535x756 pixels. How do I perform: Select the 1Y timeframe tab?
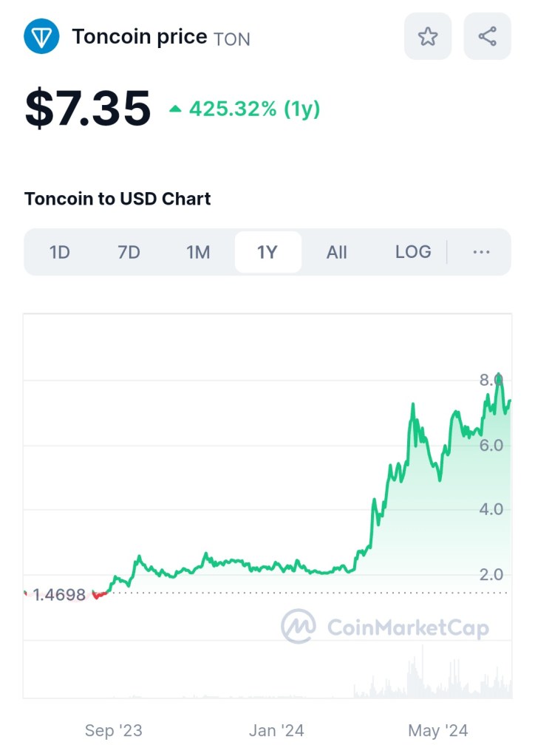pos(267,252)
